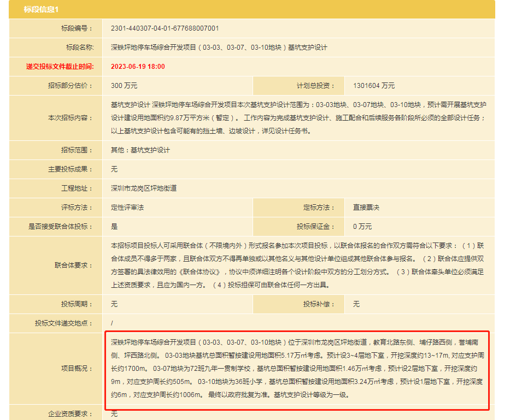Click the red 递交投标文件截止时间 label
The width and height of the screenshot is (516, 420).
coord(60,67)
